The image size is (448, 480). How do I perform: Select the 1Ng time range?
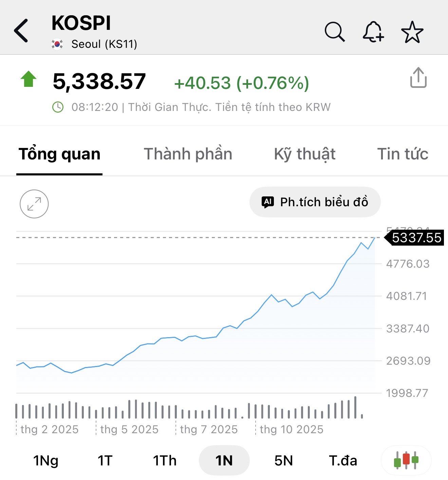point(46,461)
